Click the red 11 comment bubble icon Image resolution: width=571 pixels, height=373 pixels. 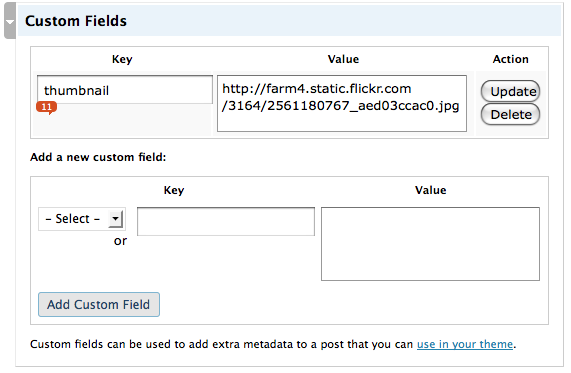click(x=47, y=107)
